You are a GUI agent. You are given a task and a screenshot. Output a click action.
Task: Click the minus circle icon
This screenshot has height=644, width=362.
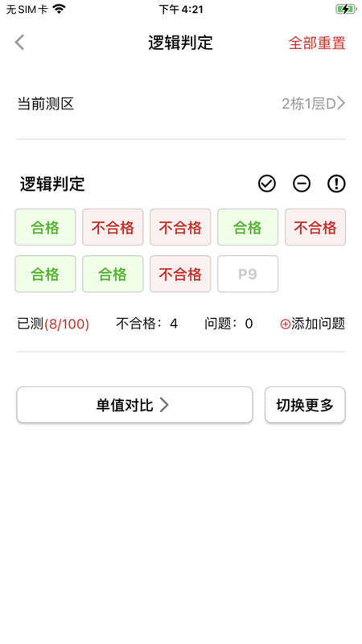302,184
